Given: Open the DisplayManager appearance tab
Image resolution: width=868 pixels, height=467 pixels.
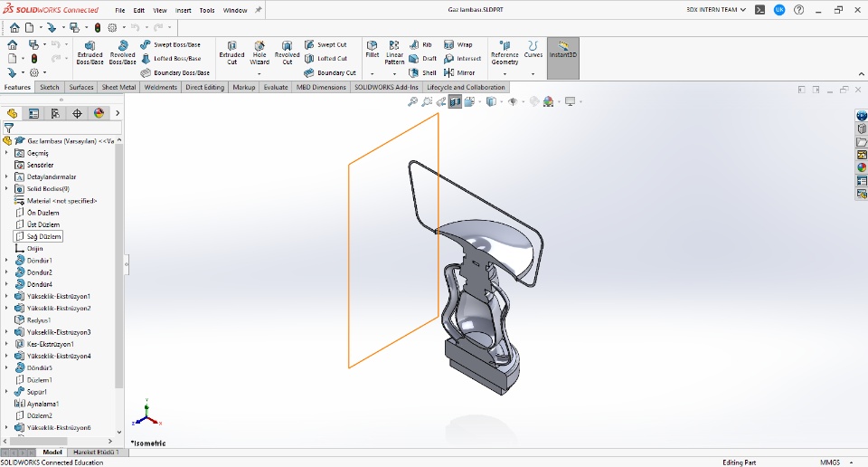Looking at the screenshot, I should pyautogui.click(x=99, y=113).
